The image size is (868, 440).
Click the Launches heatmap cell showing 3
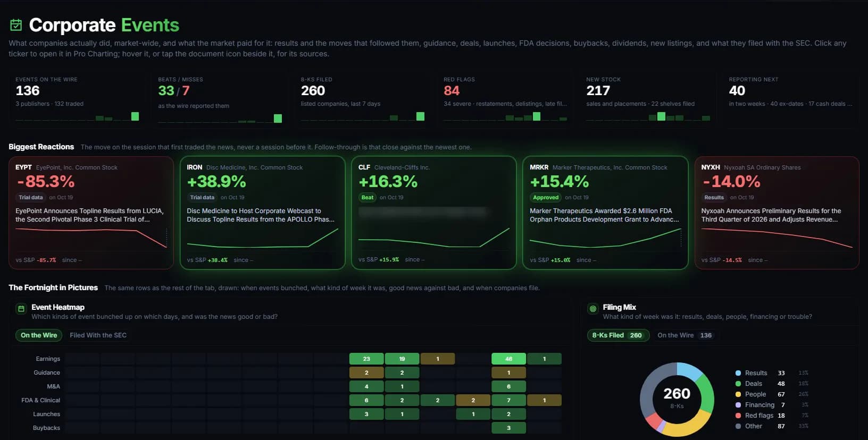click(366, 414)
